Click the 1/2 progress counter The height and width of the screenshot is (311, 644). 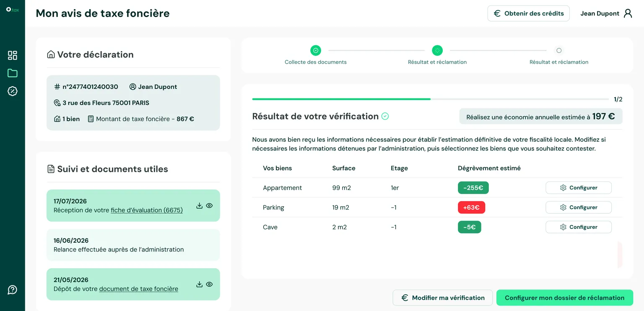point(618,99)
